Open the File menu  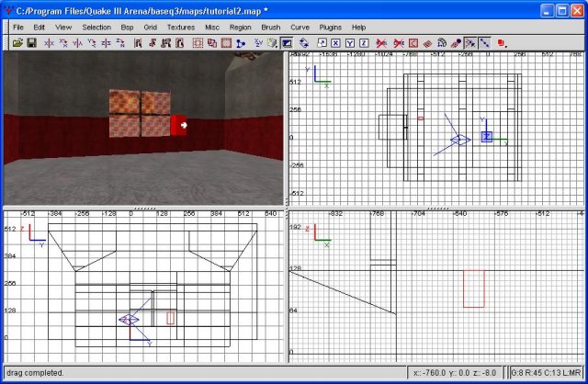coord(18,28)
